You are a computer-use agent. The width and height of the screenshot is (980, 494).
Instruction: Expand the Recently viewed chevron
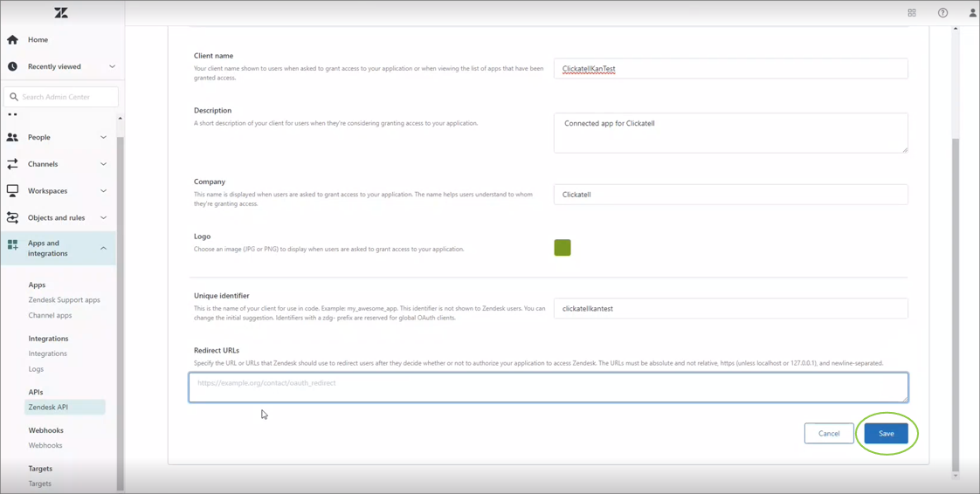pyautogui.click(x=112, y=66)
